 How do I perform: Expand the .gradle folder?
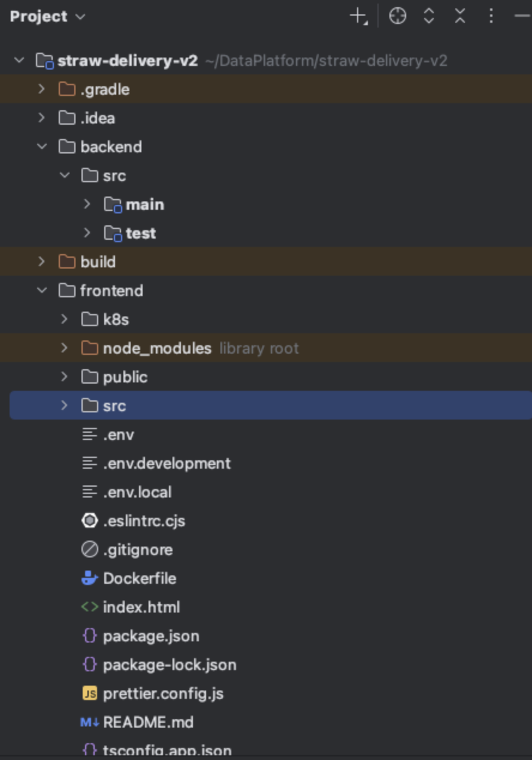click(x=41, y=89)
